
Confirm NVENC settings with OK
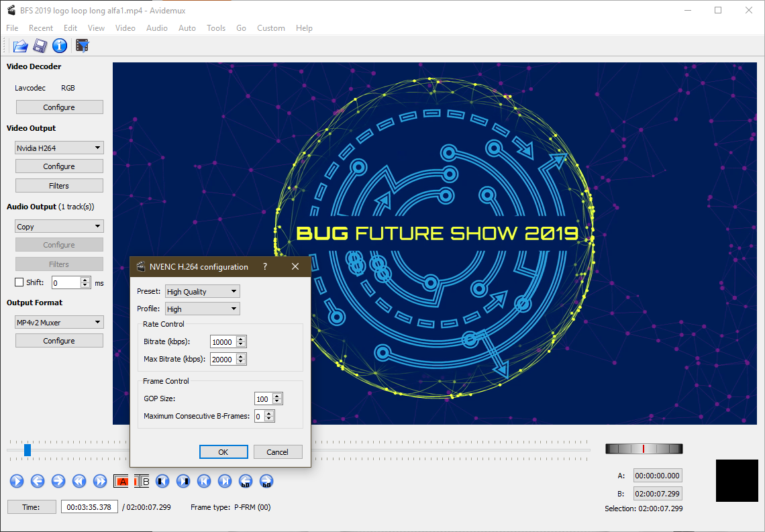pyautogui.click(x=223, y=452)
